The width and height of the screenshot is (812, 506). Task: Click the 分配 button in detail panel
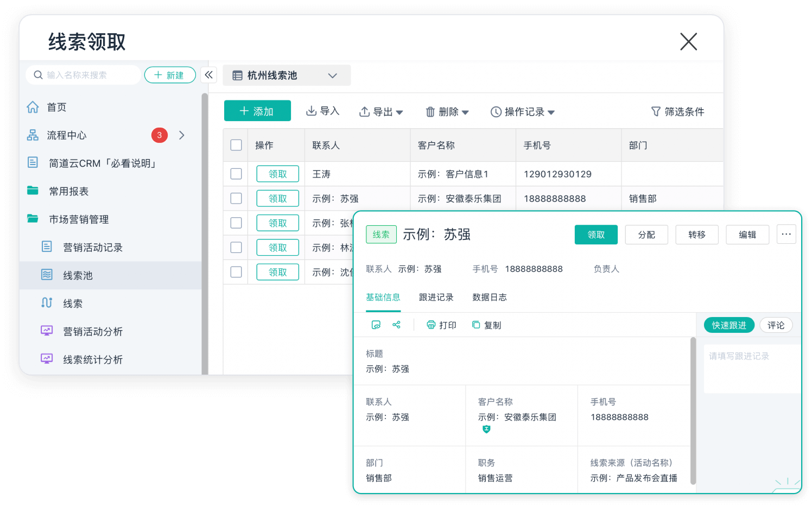pyautogui.click(x=646, y=235)
